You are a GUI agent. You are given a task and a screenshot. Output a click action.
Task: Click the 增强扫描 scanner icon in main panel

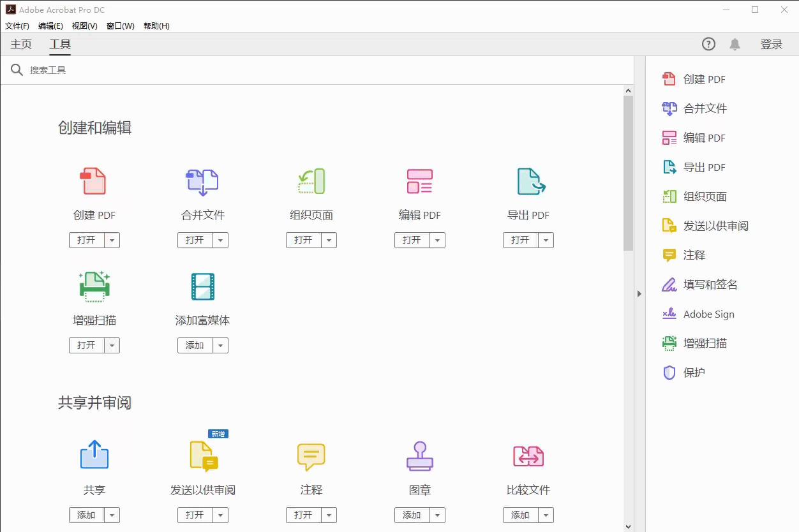tap(94, 286)
